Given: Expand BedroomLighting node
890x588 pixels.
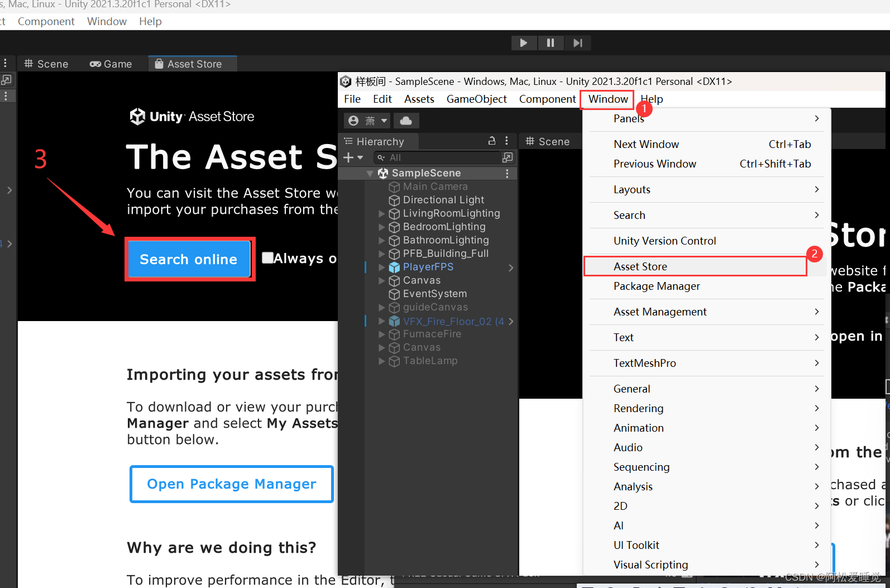Looking at the screenshot, I should [382, 227].
